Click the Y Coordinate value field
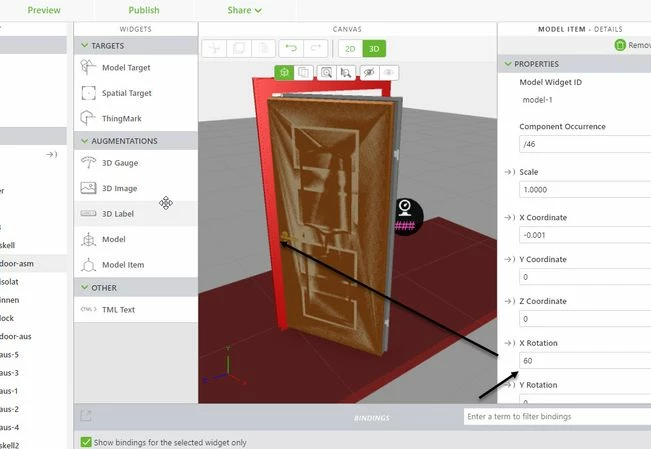This screenshot has height=449, width=651. [585, 277]
